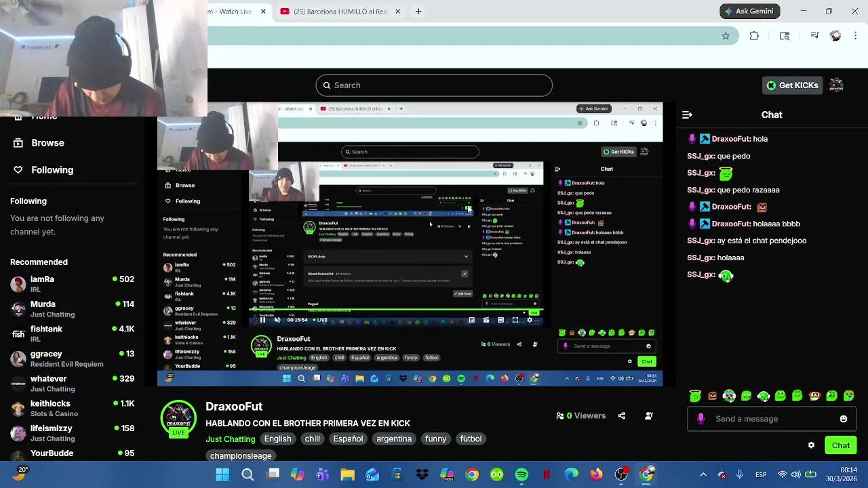The image size is (868, 488).
Task: Open Netflix from the taskbar
Action: coord(547,474)
